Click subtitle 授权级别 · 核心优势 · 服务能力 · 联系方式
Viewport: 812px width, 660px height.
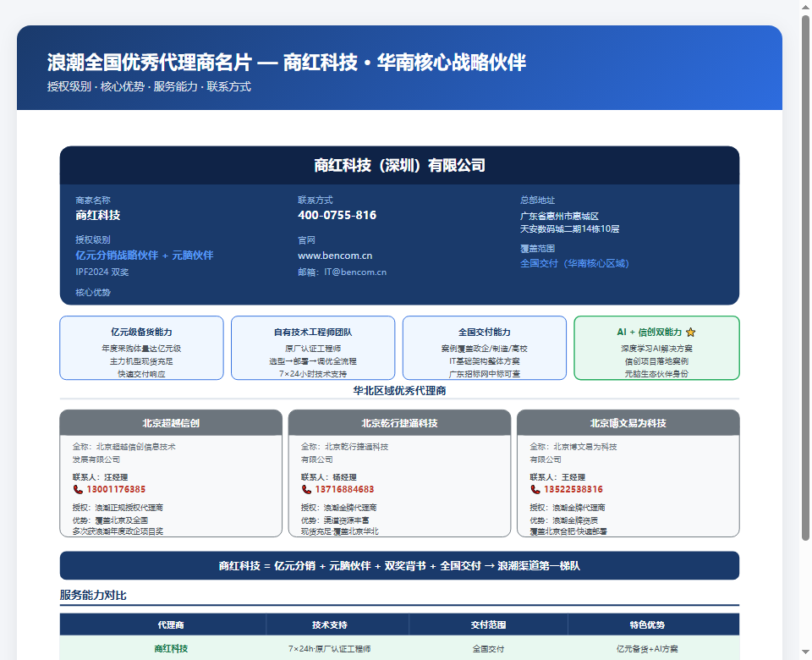[x=149, y=86]
